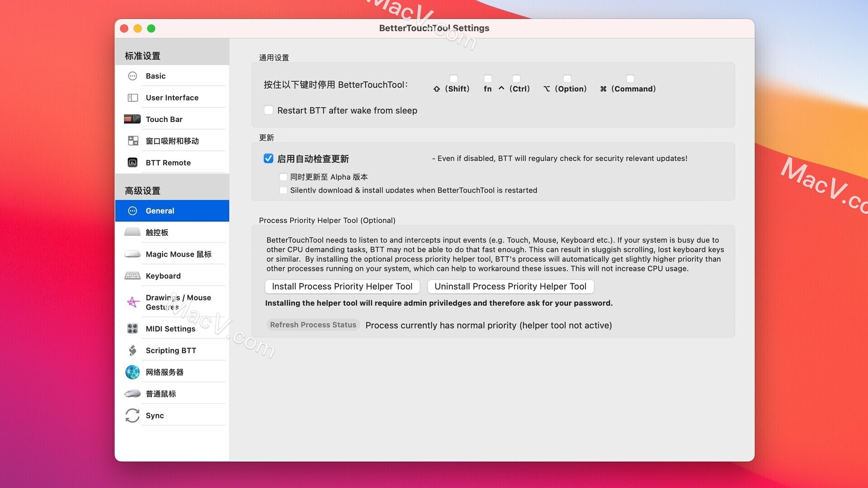Image resolution: width=868 pixels, height=488 pixels.
Task: Open 普通鼠标 settings
Action: tap(172, 394)
